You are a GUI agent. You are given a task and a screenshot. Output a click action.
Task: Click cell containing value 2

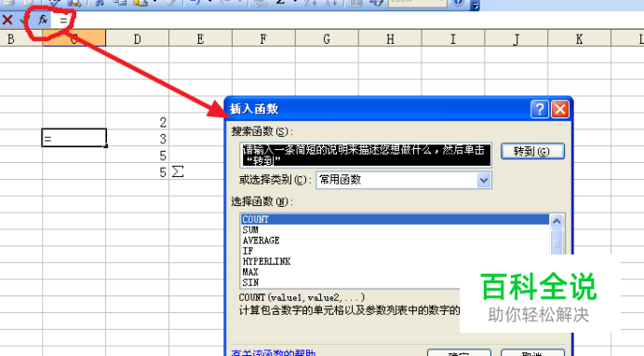137,122
